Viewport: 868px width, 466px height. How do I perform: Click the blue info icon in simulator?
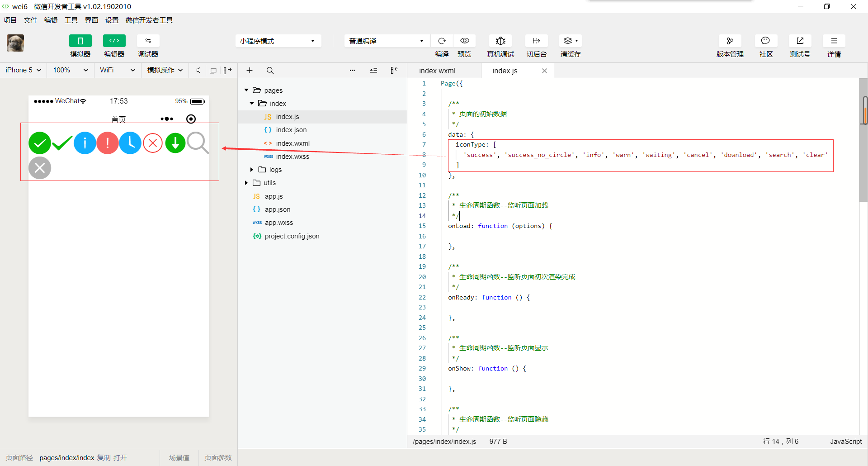point(85,143)
